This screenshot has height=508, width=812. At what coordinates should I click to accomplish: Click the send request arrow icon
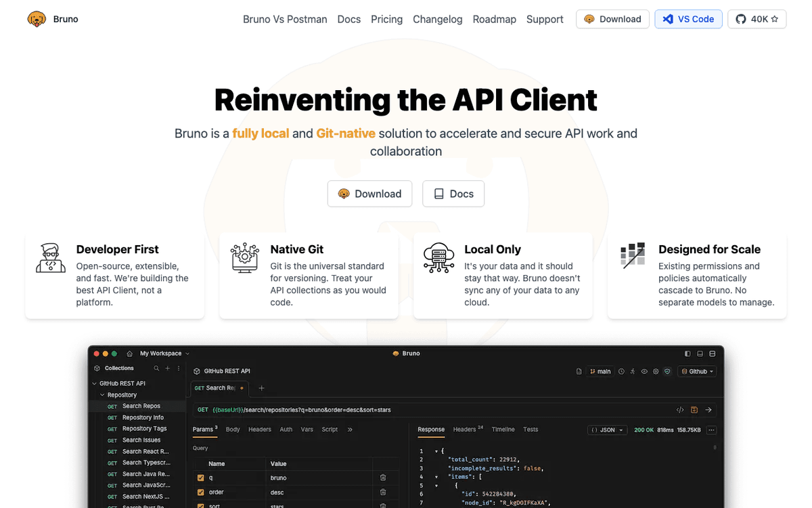(708, 410)
